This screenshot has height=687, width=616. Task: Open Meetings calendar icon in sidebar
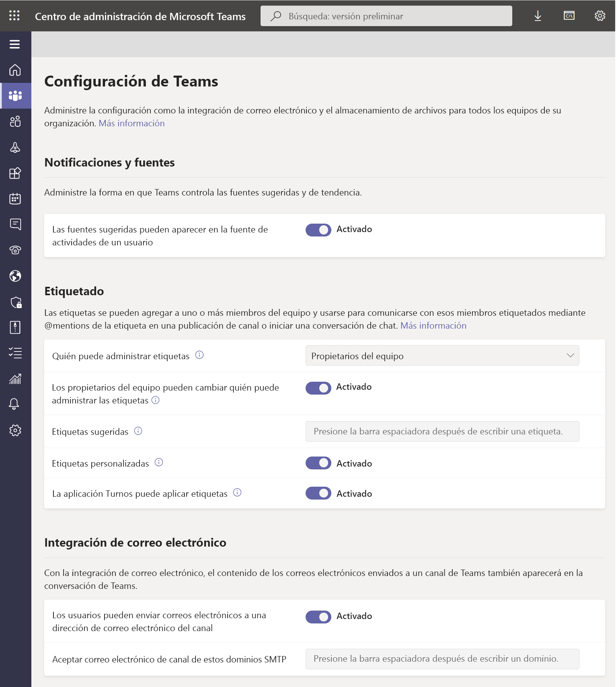[15, 199]
